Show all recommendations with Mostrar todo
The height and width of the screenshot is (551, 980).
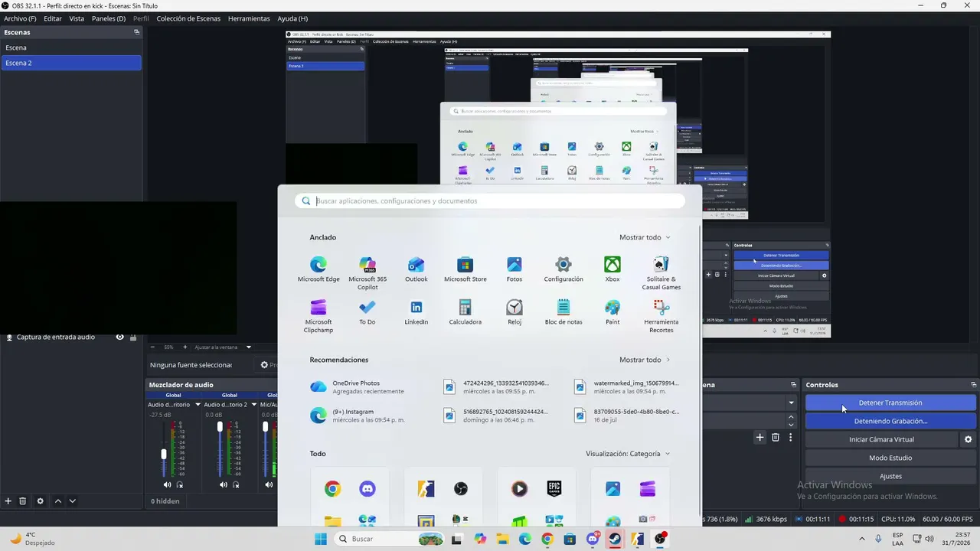pos(645,360)
